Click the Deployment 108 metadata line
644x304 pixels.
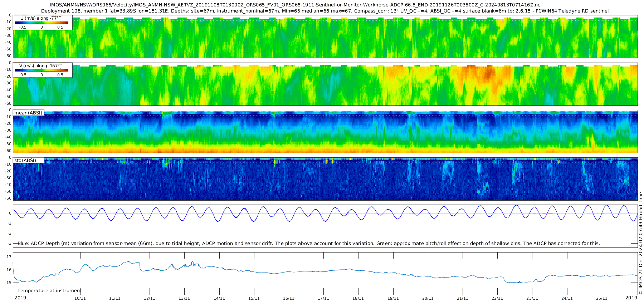click(x=325, y=11)
